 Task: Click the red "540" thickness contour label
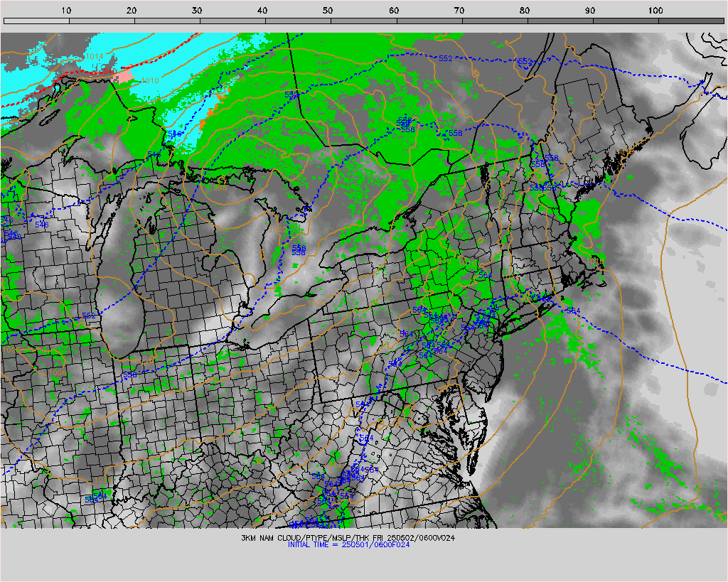pos(110,72)
